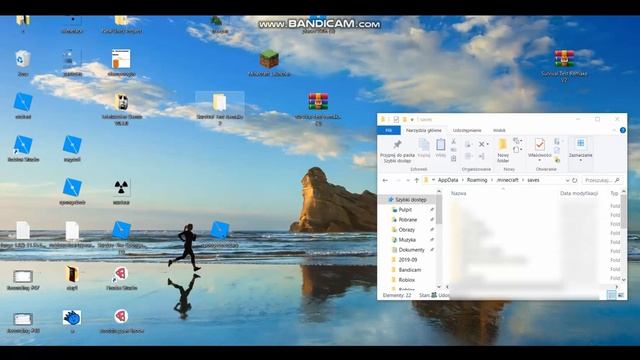
Task: Open the 2019-09 folder in navigation pane
Action: pyautogui.click(x=408, y=260)
